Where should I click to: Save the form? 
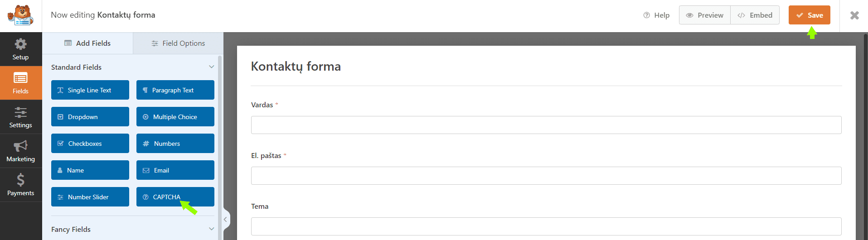809,15
